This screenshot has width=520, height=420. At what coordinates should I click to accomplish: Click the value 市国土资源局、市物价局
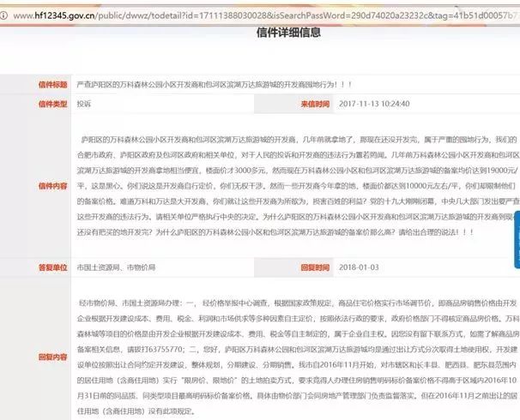click(116, 267)
